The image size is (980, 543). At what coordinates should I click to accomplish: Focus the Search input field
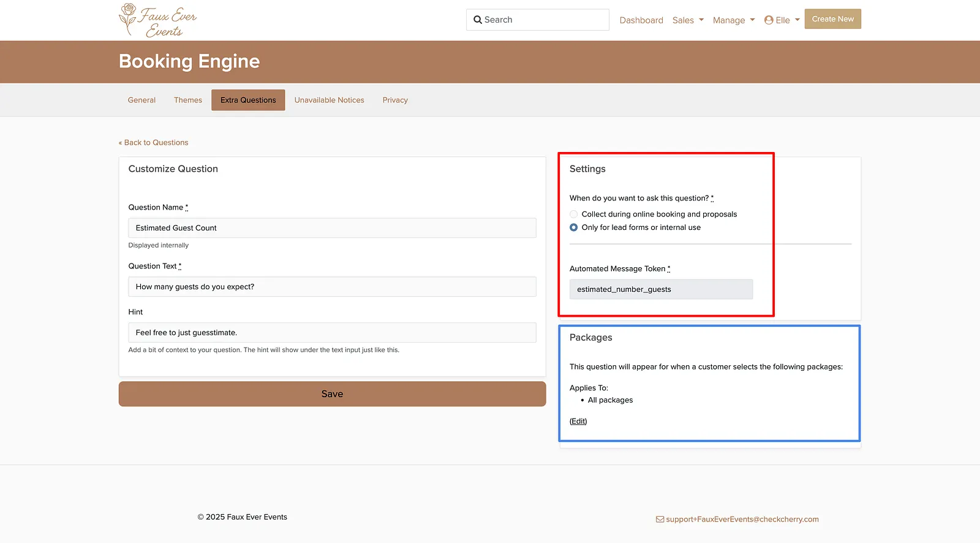pyautogui.click(x=538, y=20)
